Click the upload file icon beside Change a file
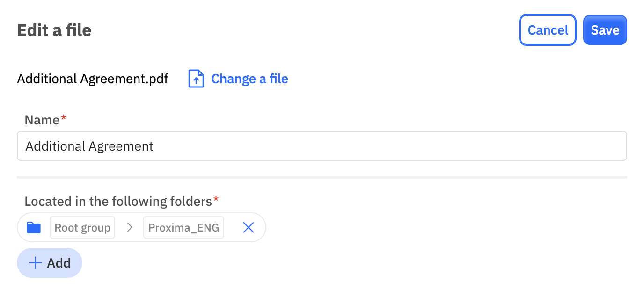 tap(196, 79)
